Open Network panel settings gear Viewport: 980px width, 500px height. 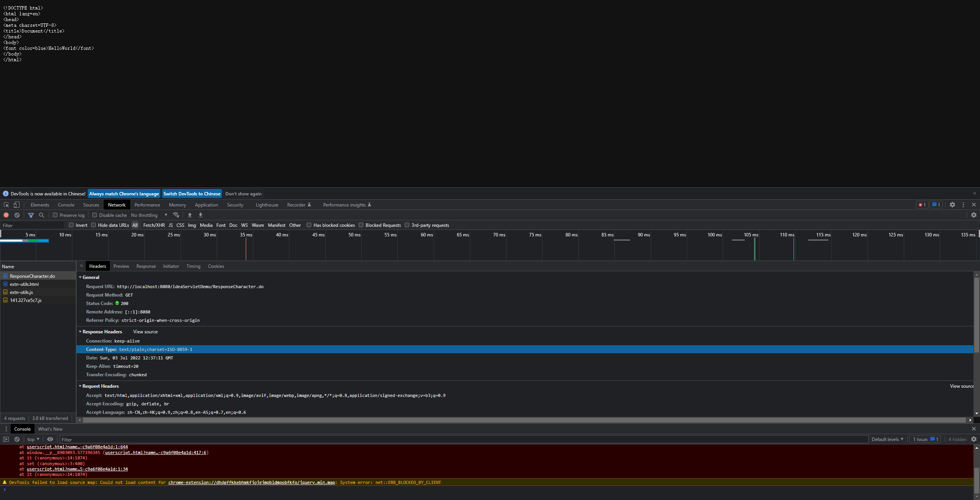974,215
